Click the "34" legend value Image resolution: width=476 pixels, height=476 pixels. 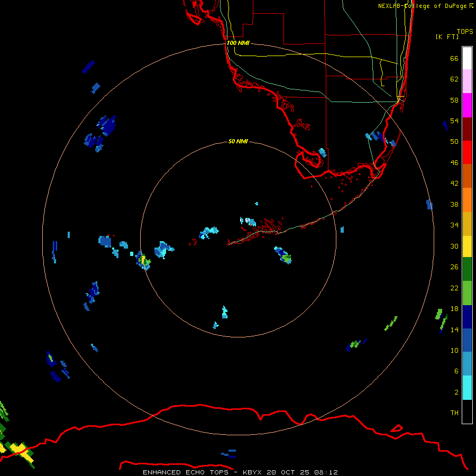pos(454,225)
